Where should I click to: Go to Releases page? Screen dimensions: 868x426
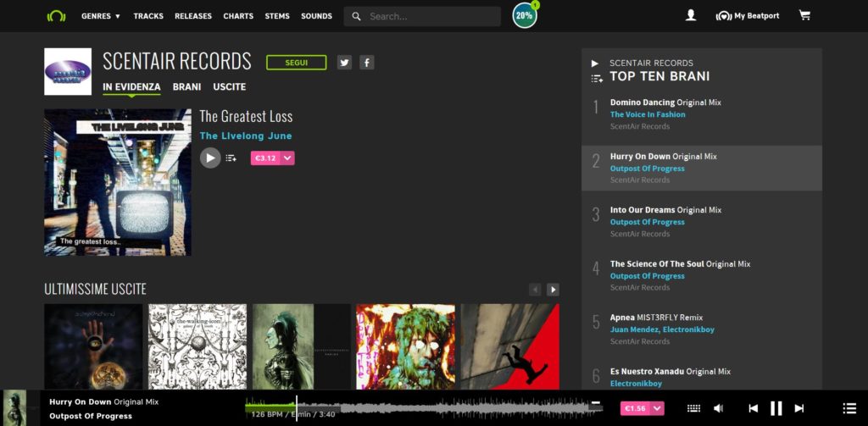(x=193, y=16)
